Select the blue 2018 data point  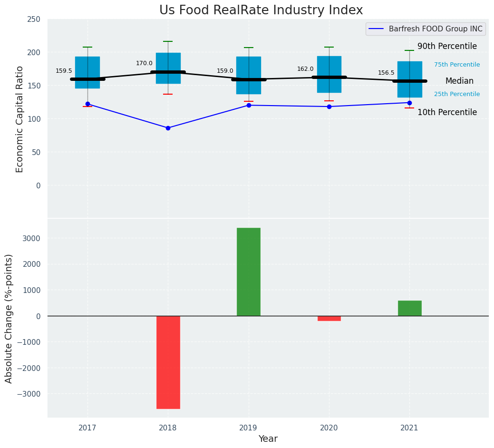168,128
